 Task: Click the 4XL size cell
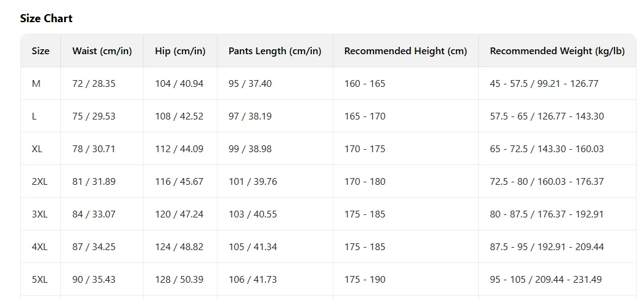coord(39,247)
